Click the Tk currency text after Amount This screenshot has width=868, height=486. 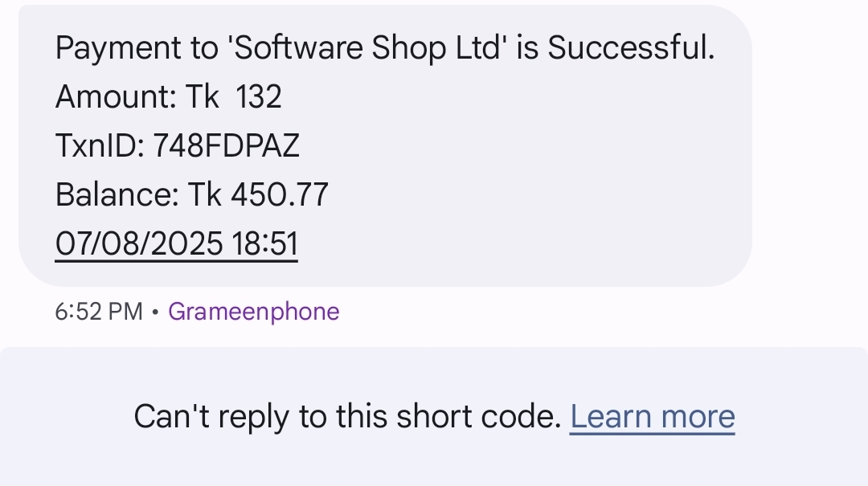202,97
